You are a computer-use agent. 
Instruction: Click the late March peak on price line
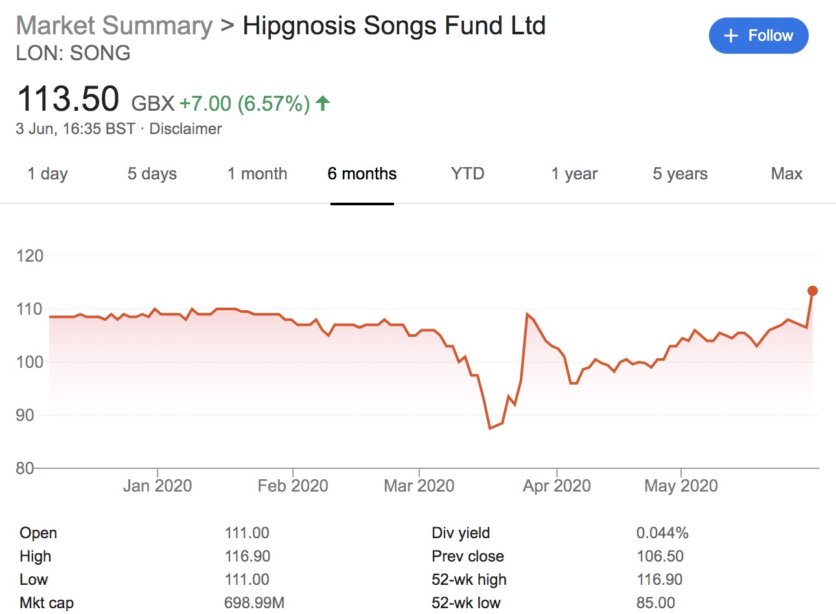pyautogui.click(x=527, y=314)
